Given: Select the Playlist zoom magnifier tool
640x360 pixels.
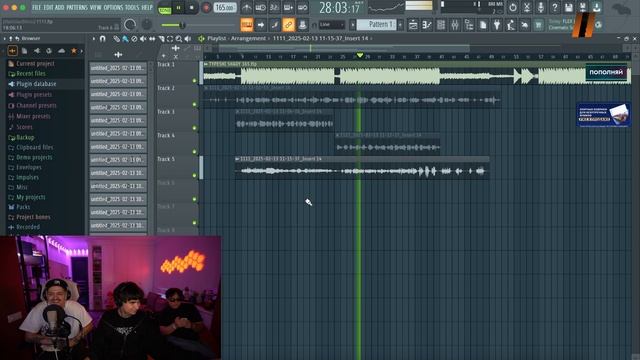Looking at the screenshot, I should click(179, 39).
